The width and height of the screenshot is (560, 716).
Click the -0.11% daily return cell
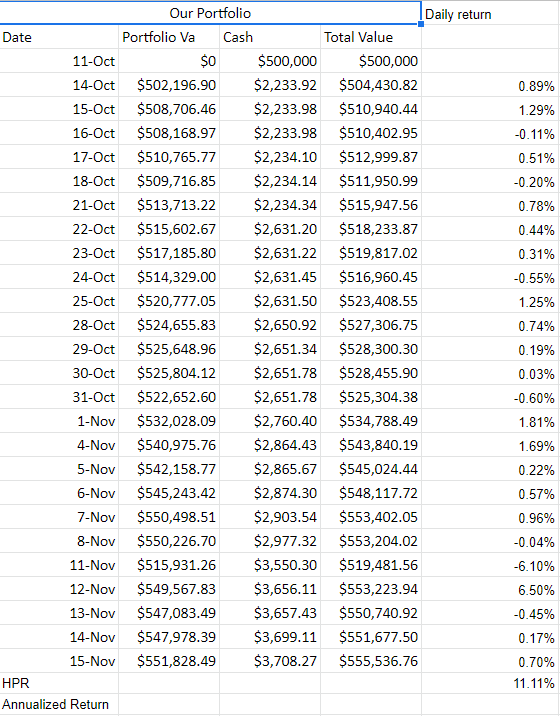click(491, 133)
